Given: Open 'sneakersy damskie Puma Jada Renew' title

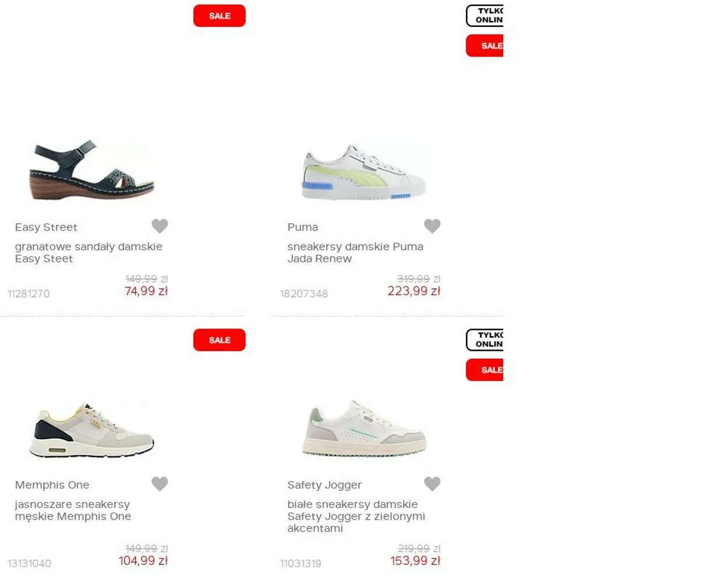Looking at the screenshot, I should [x=355, y=253].
